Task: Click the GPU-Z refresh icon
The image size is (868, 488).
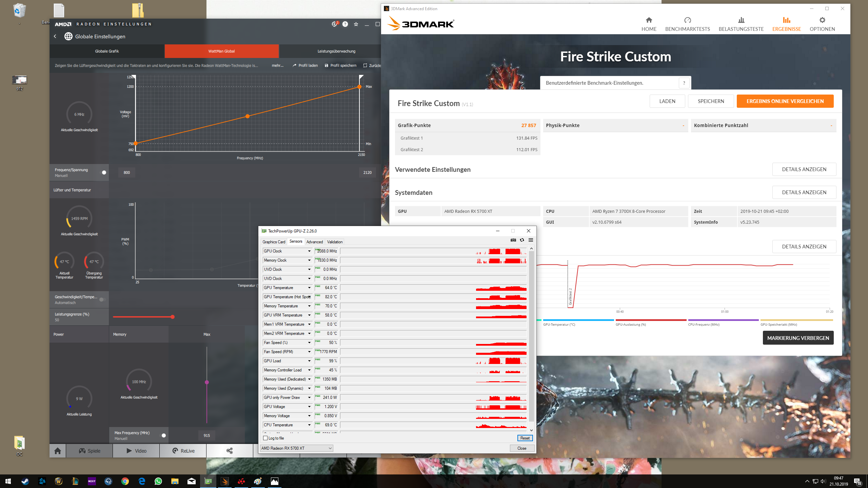Action: (x=522, y=240)
